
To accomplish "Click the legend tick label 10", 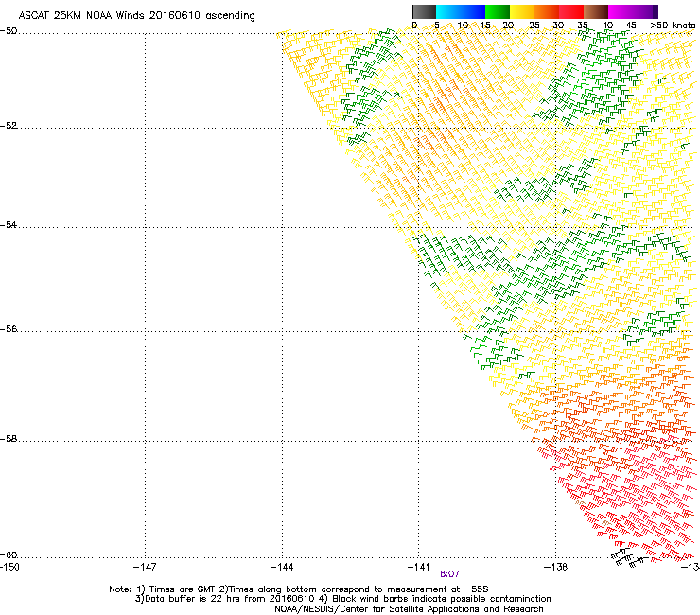I will (x=463, y=26).
